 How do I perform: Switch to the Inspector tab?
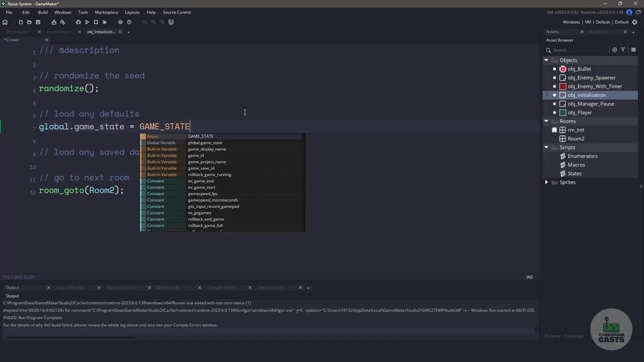pos(598,32)
